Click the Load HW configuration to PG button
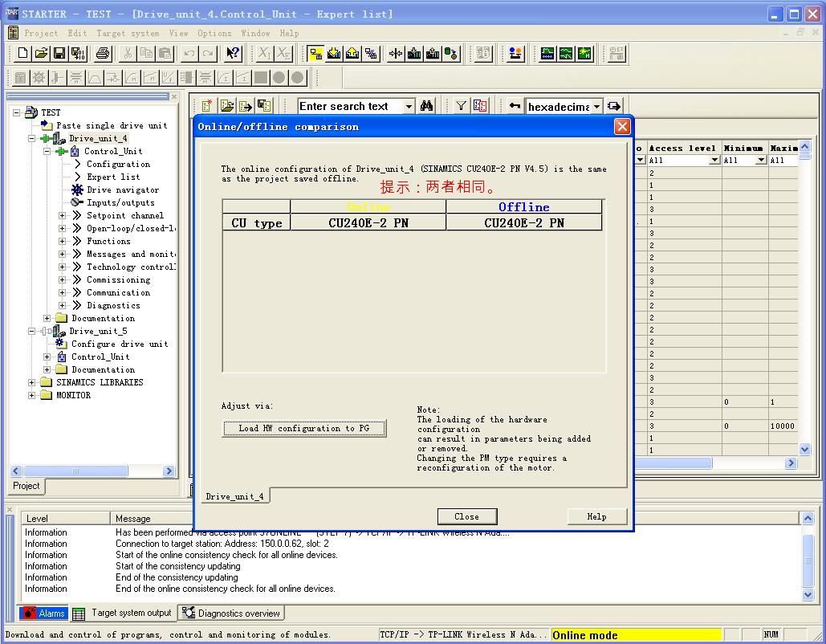 (x=304, y=429)
